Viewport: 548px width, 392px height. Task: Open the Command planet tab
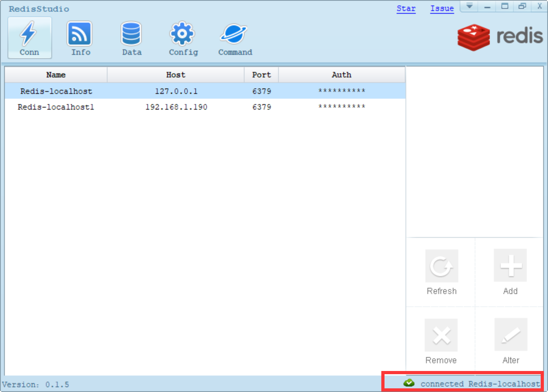click(235, 38)
